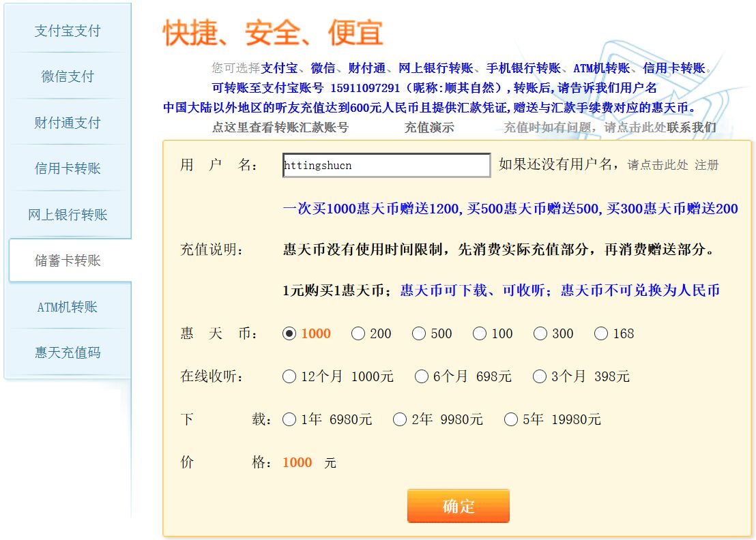The height and width of the screenshot is (540, 756).
Task: Click the 中国大陆以外地区 remittance notice
Action: pyautogui.click(x=429, y=108)
